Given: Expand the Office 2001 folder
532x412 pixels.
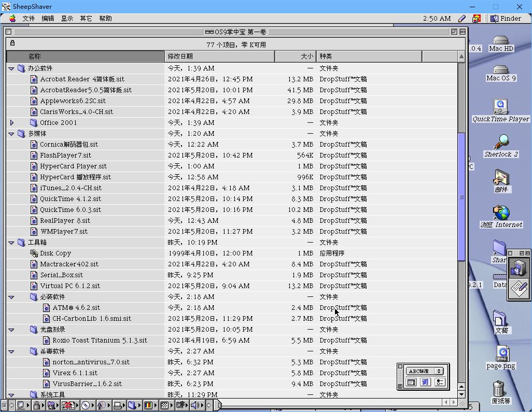Looking at the screenshot, I should pos(11,123).
